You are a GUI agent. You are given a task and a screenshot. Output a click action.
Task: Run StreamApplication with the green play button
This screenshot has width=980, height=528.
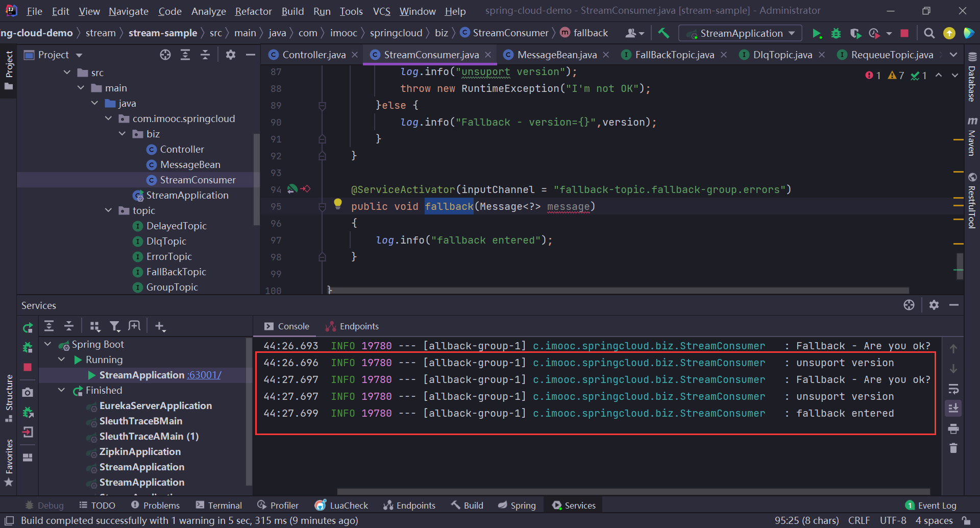pos(817,33)
